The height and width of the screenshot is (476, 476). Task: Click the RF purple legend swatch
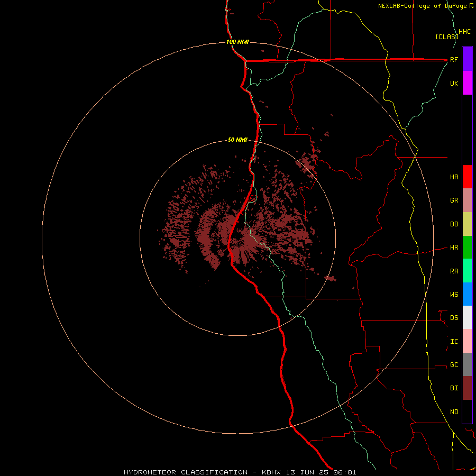point(467,59)
